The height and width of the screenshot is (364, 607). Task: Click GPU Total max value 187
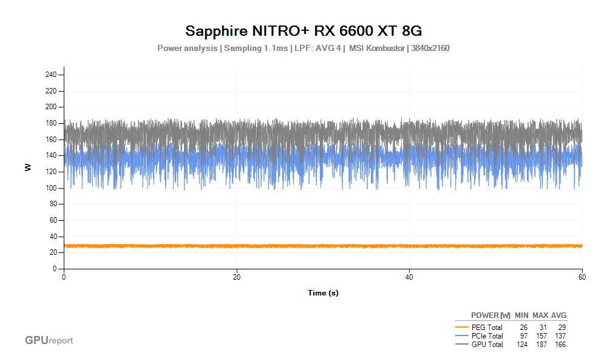tap(541, 344)
